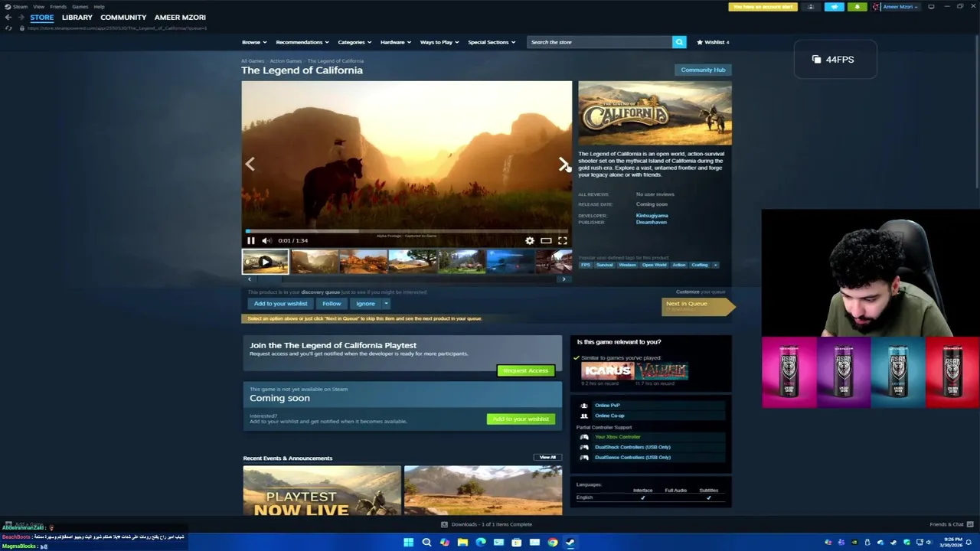Open File Explorer from taskbar
Viewport: 980px width, 551px height.
pyautogui.click(x=462, y=543)
